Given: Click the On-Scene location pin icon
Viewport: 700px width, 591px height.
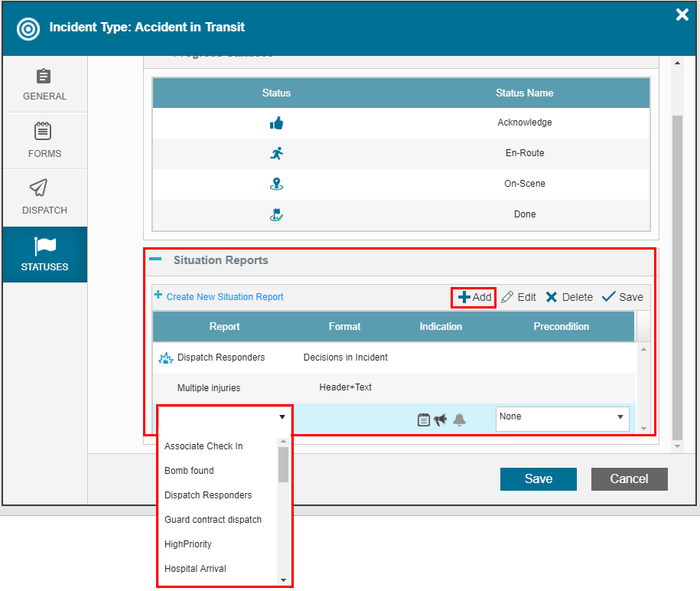Looking at the screenshot, I should [276, 184].
